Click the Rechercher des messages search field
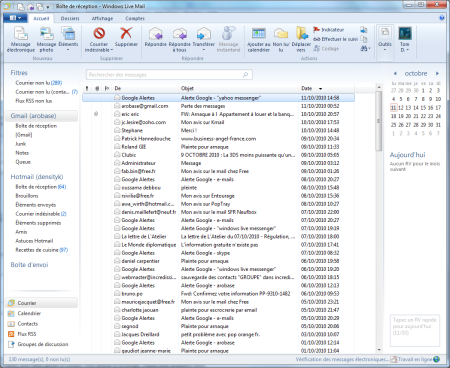 [x=169, y=75]
